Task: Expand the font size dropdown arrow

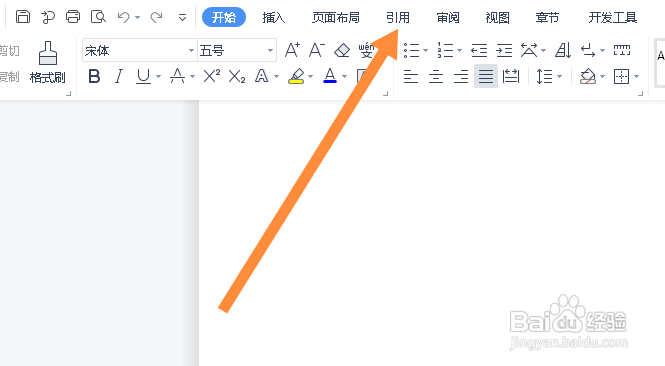Action: (x=270, y=51)
